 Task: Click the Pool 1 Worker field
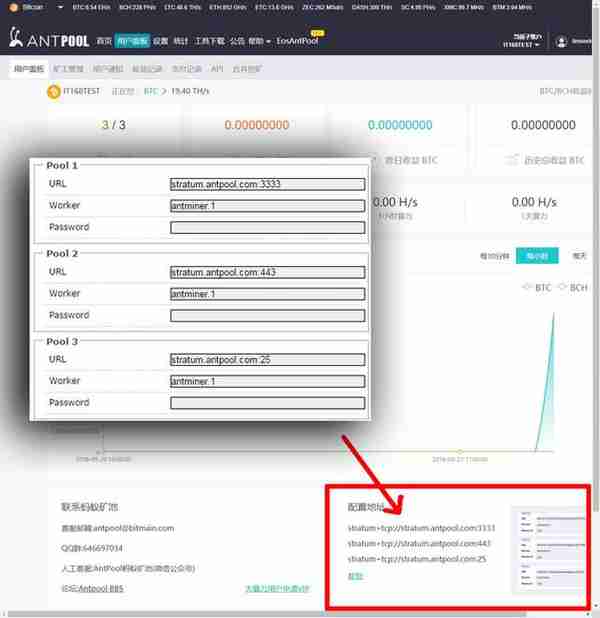tap(268, 206)
